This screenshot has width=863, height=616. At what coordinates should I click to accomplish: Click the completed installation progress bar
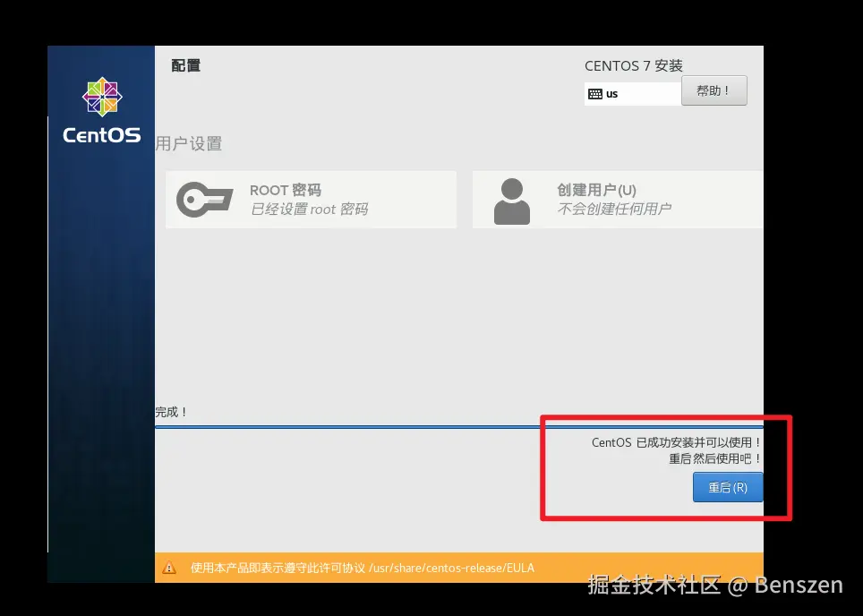pyautogui.click(x=459, y=426)
